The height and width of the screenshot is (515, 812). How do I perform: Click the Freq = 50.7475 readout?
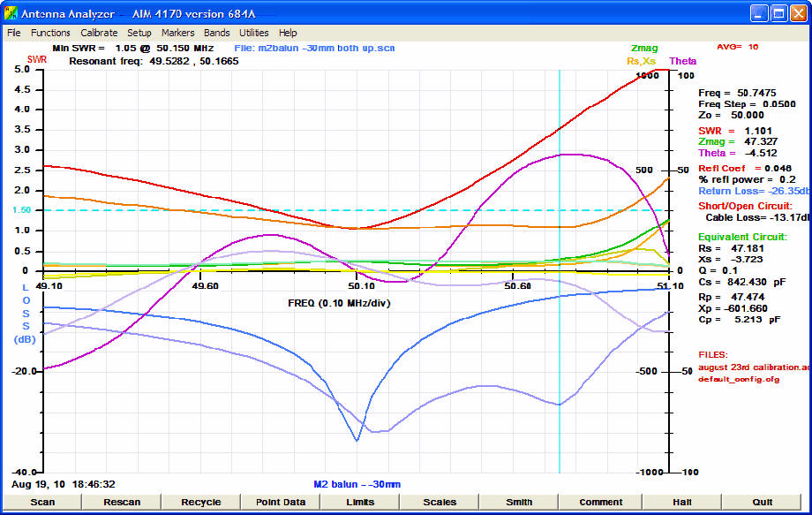[x=737, y=93]
